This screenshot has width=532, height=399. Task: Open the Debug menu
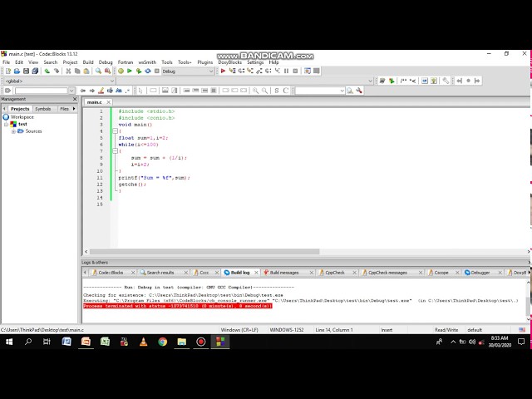coord(106,62)
